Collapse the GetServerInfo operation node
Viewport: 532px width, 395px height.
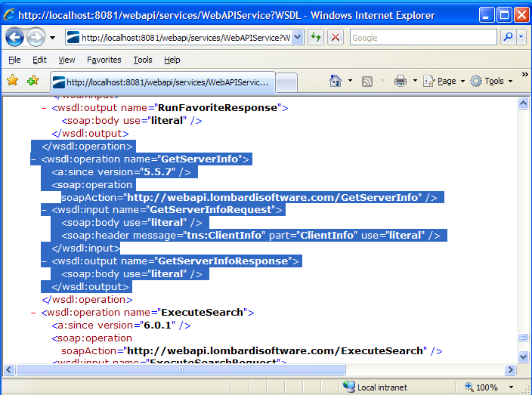(x=33, y=159)
